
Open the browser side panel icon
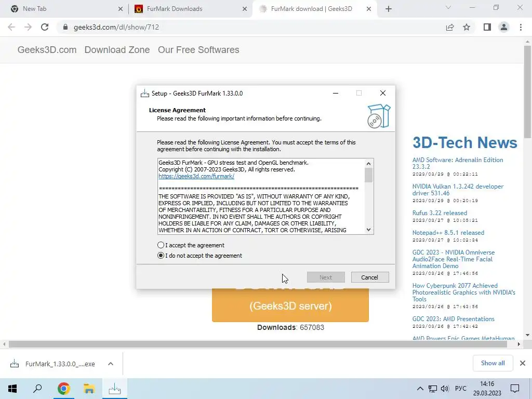[x=487, y=27]
